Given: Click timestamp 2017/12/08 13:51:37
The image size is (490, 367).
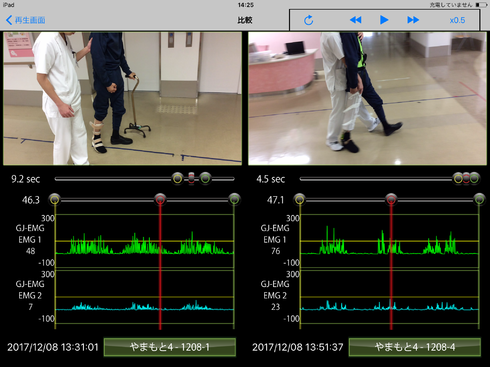Looking at the screenshot, I should click(298, 347).
